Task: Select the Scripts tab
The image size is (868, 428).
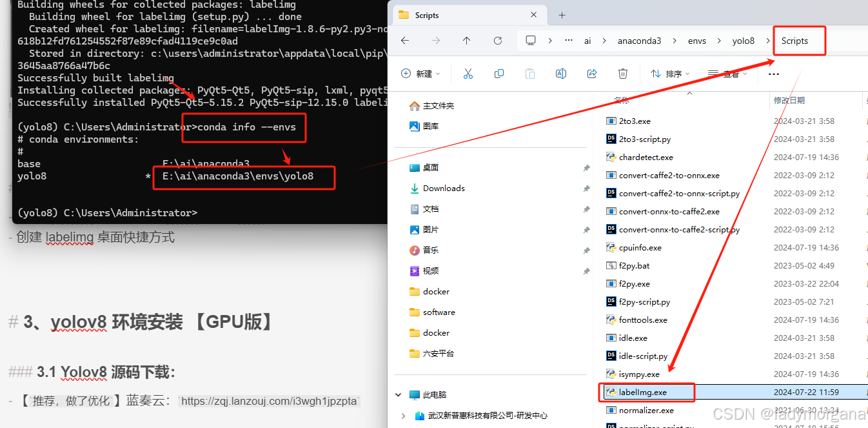Action: coord(468,15)
